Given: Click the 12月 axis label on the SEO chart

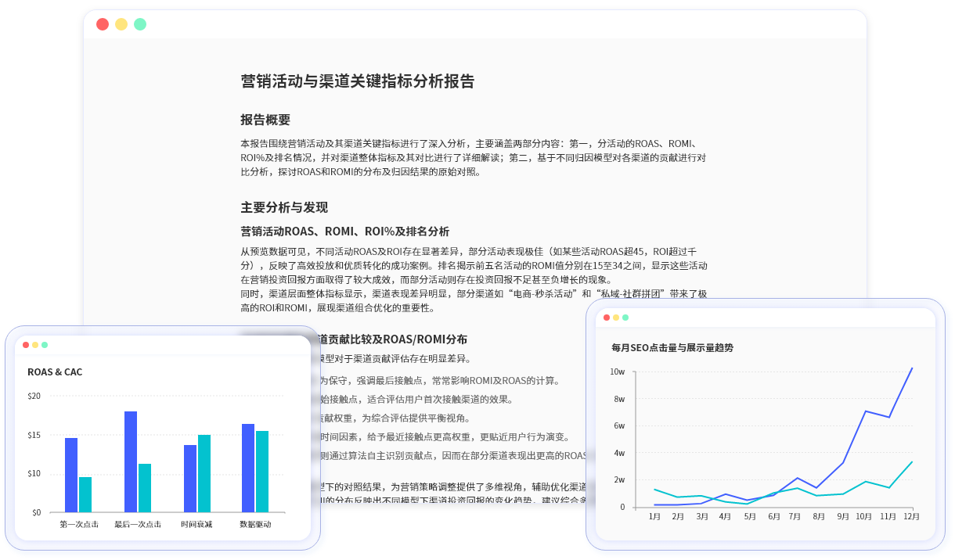Looking at the screenshot, I should (910, 517).
